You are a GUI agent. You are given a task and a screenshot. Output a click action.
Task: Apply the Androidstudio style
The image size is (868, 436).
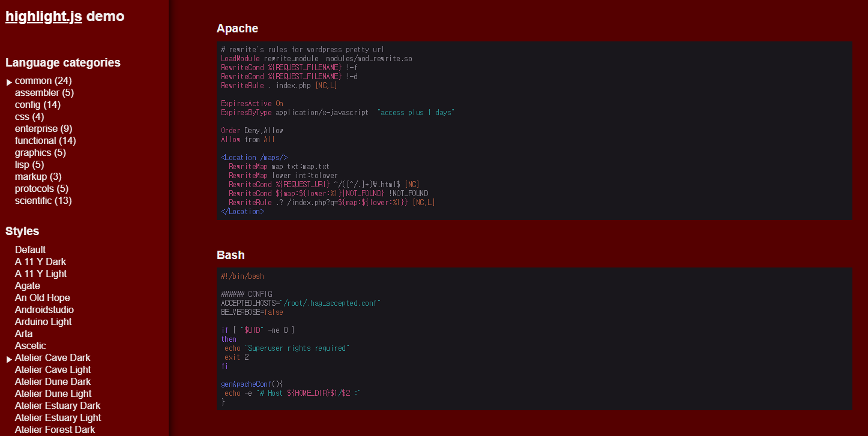click(x=44, y=309)
